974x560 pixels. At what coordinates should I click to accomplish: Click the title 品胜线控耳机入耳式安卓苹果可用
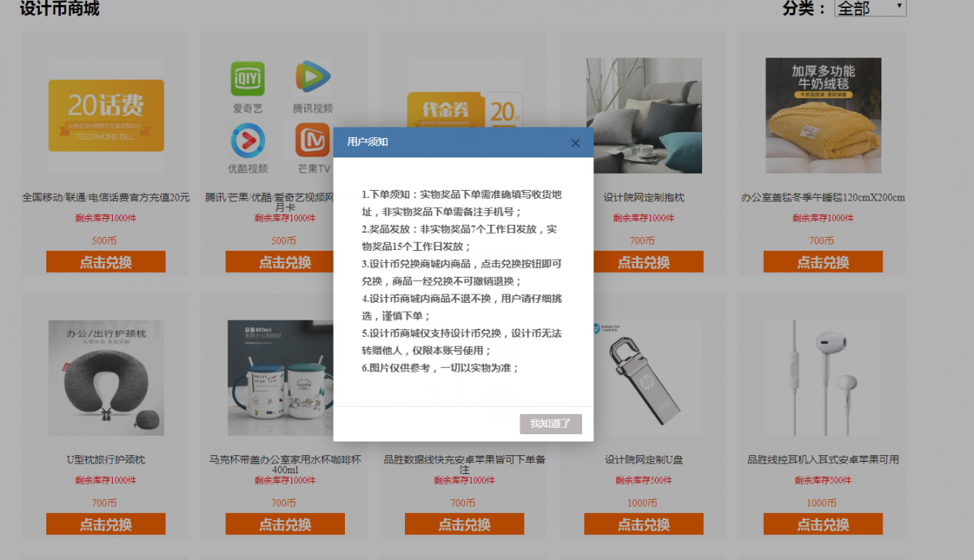click(823, 459)
